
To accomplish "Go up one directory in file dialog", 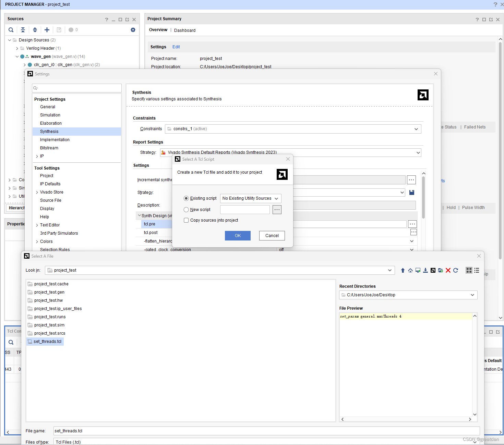I will tap(403, 270).
